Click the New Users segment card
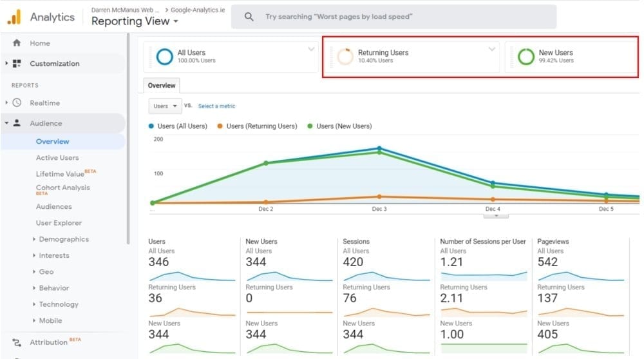 coord(571,57)
